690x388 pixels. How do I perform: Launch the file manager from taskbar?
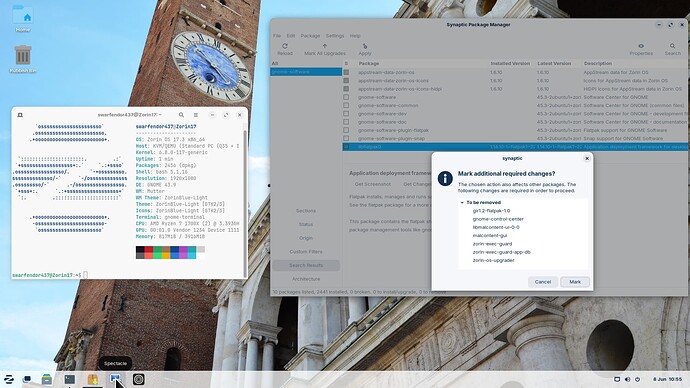(x=47, y=379)
